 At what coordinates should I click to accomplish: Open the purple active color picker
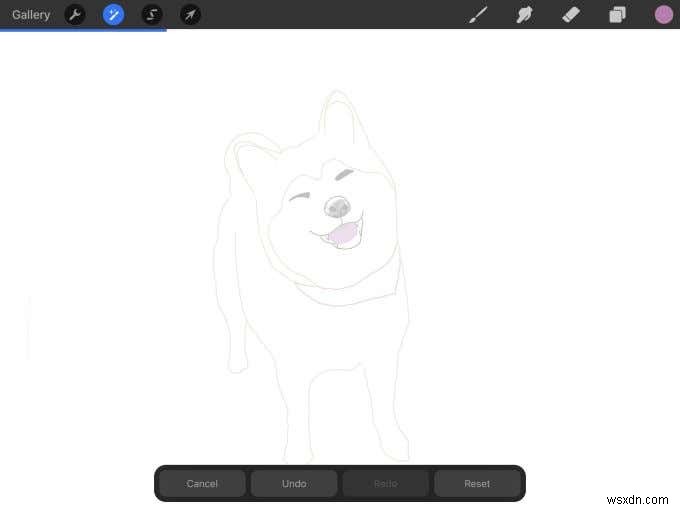tap(664, 15)
